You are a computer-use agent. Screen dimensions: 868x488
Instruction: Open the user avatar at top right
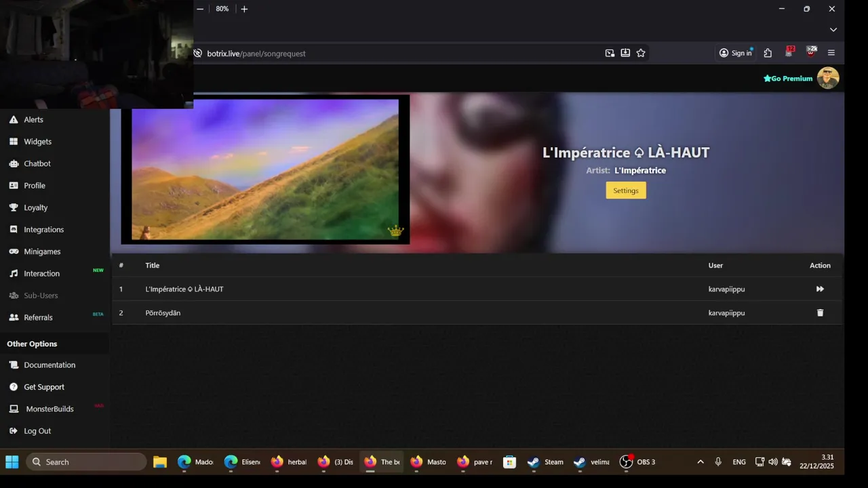tap(828, 78)
